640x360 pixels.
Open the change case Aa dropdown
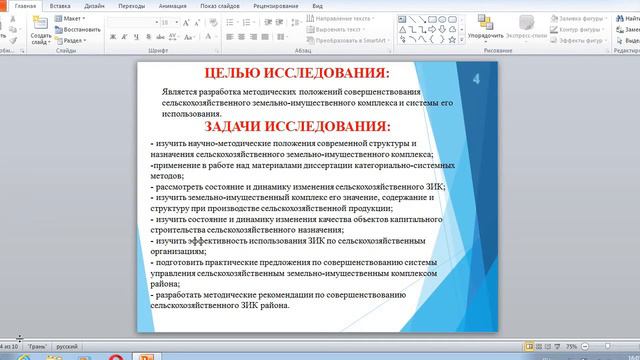pos(189,37)
